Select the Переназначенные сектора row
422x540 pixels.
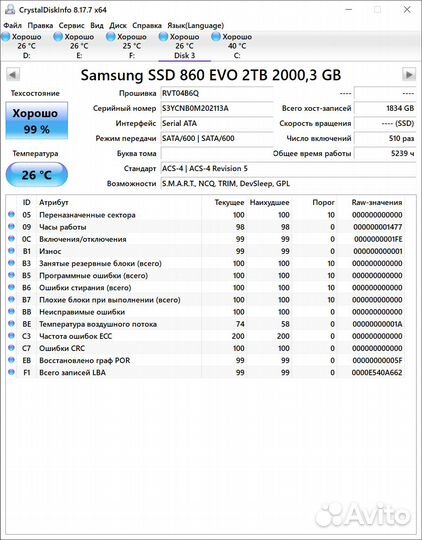(x=206, y=215)
